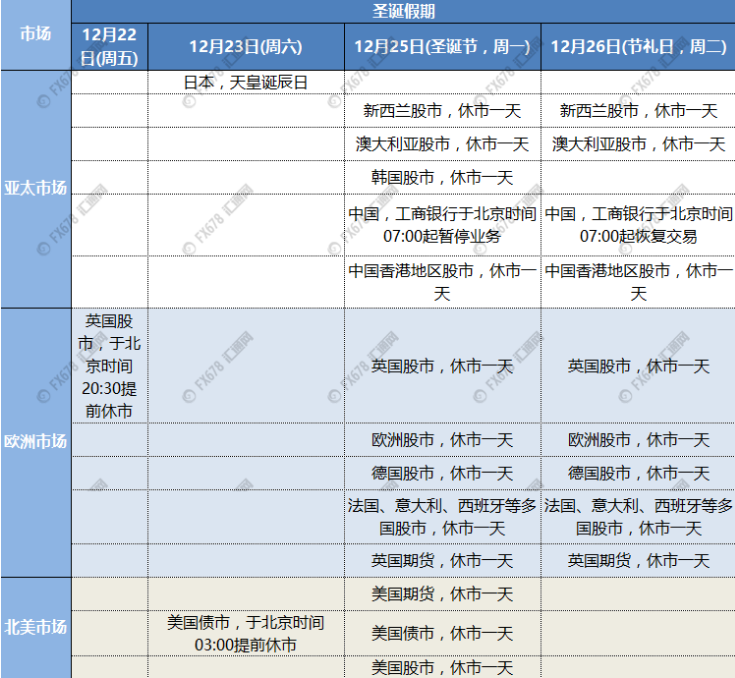Select the 英国股市 20:30提前休市 cell
The image size is (735, 678).
click(x=110, y=366)
